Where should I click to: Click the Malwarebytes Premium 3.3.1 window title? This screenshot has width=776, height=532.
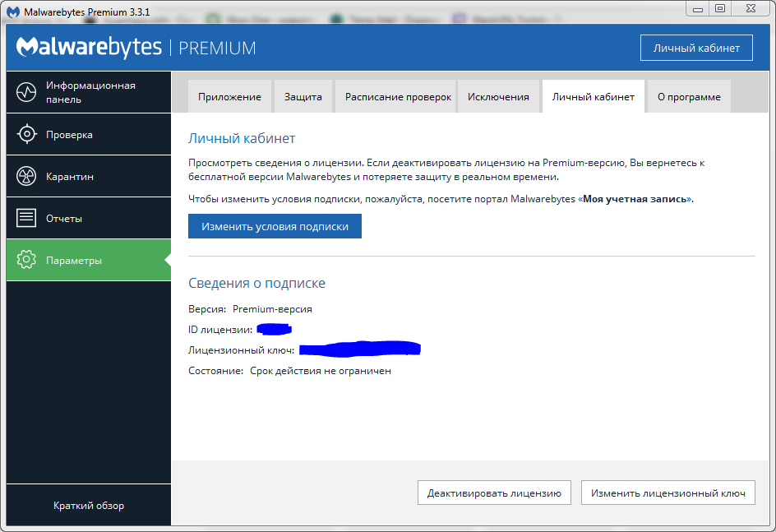coord(86,12)
